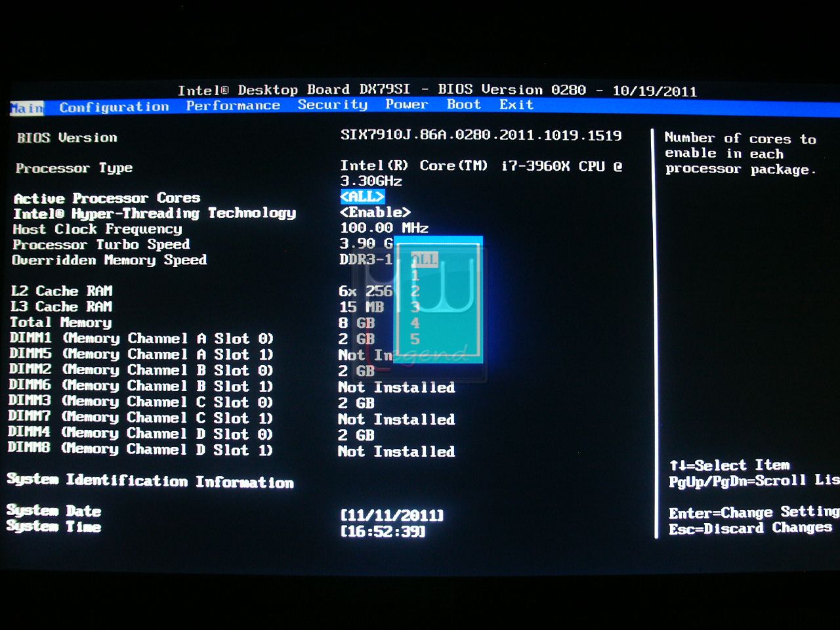Click the DIMM3 Channel C Slot 0 row
The width and height of the screenshot is (840, 630).
tap(140, 402)
